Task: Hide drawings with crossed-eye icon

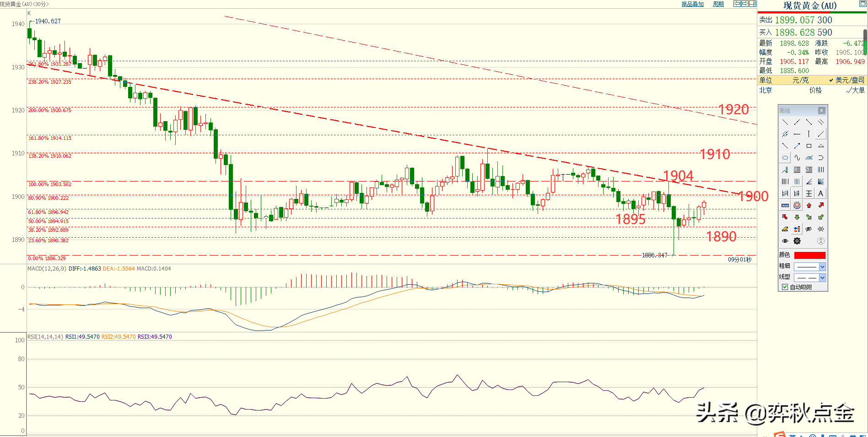Action: click(809, 229)
